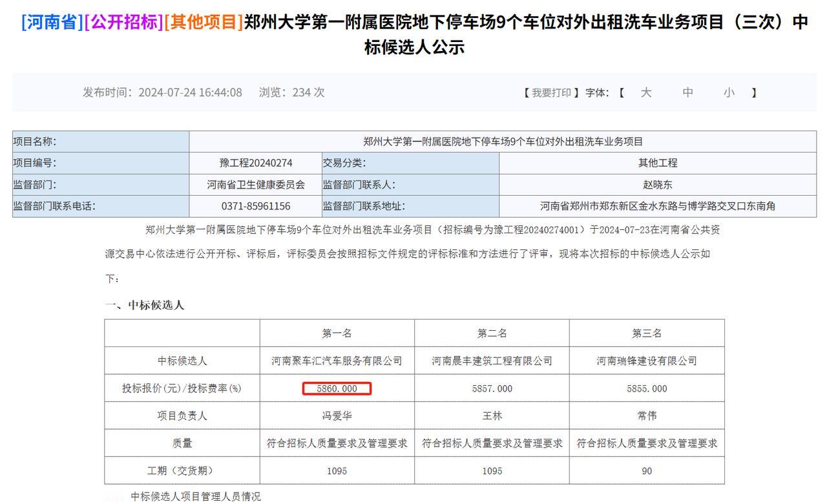The width and height of the screenshot is (827, 504).
Task: Click the view count 浏览：234 次
Action: 291,92
